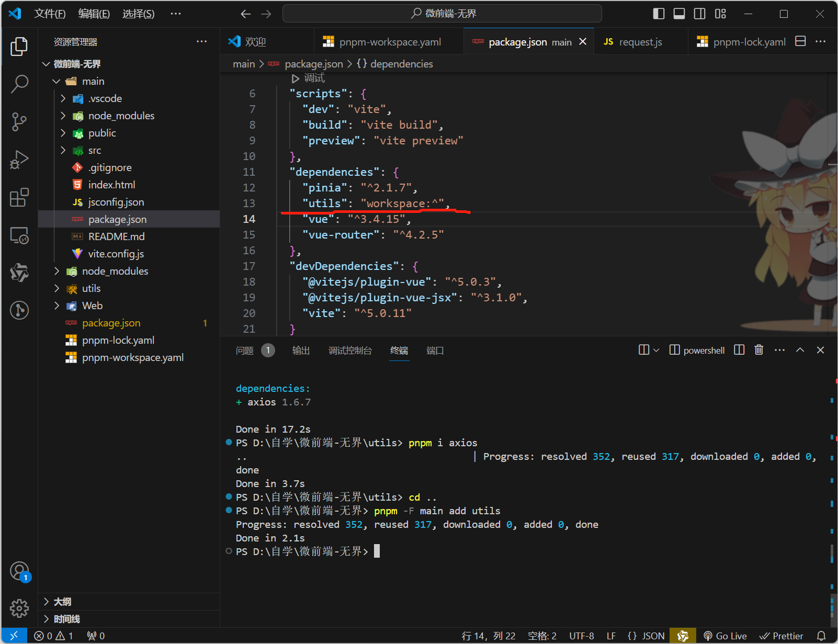The height and width of the screenshot is (644, 838).
Task: Expand the 时间线 timeline section
Action: point(129,619)
